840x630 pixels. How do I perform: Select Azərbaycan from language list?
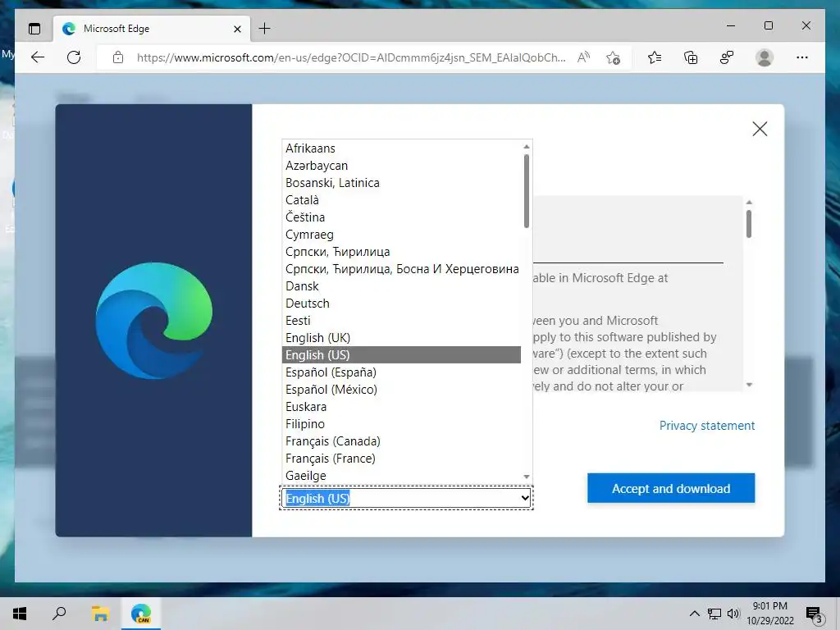401,165
